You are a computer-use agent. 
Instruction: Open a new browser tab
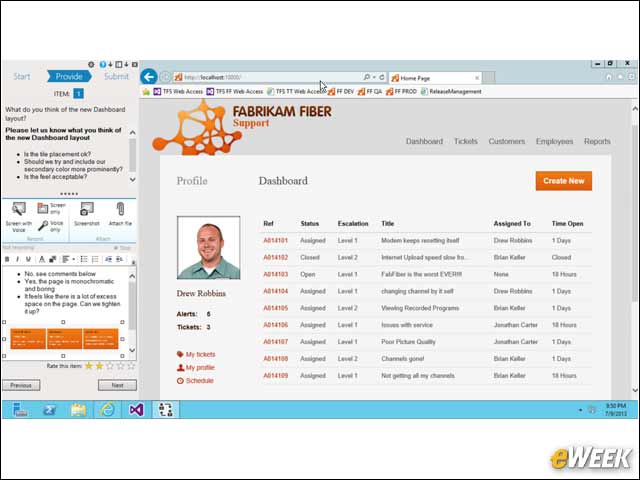489,77
